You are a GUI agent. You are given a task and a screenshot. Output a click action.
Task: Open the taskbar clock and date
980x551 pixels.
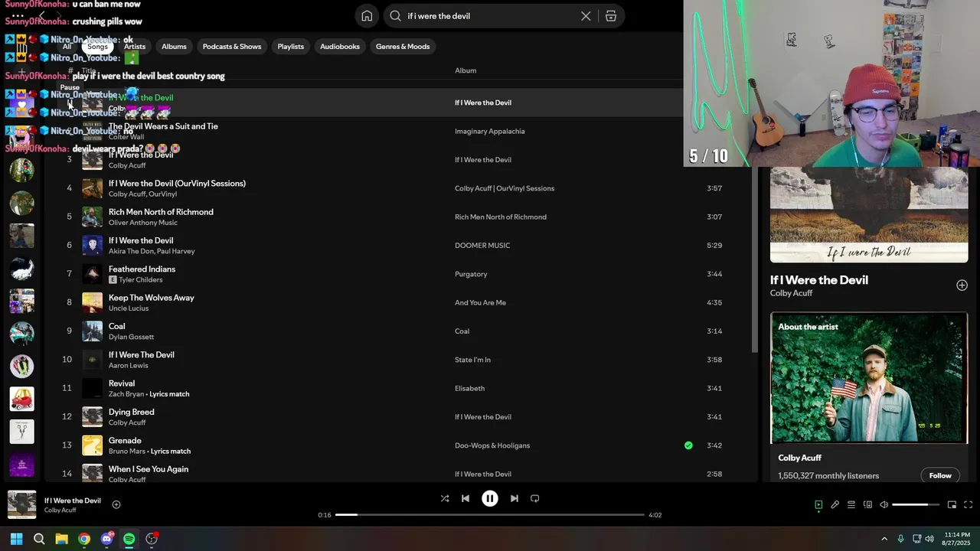(x=957, y=539)
